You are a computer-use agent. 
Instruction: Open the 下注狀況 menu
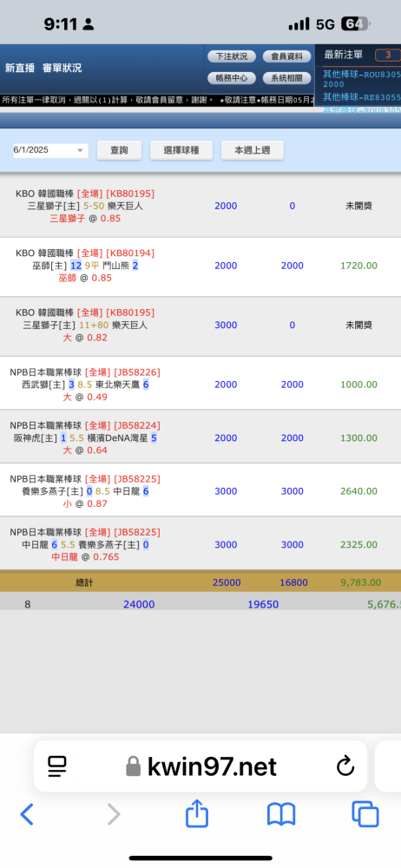click(232, 56)
